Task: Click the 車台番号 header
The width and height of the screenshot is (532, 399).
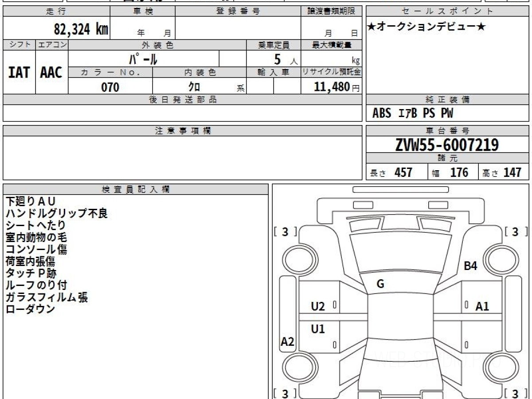Action: pos(447,131)
